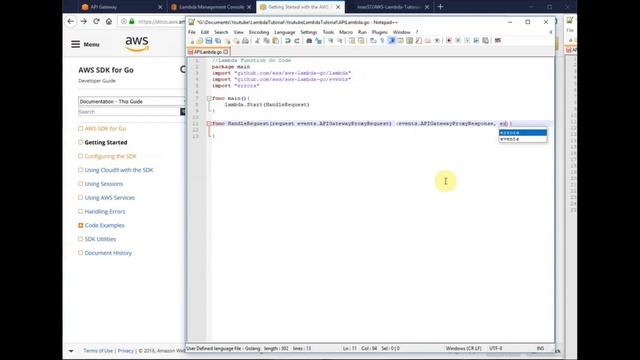
Task: Undo with the Undo arrow toolbar icon
Action: pos(287,41)
